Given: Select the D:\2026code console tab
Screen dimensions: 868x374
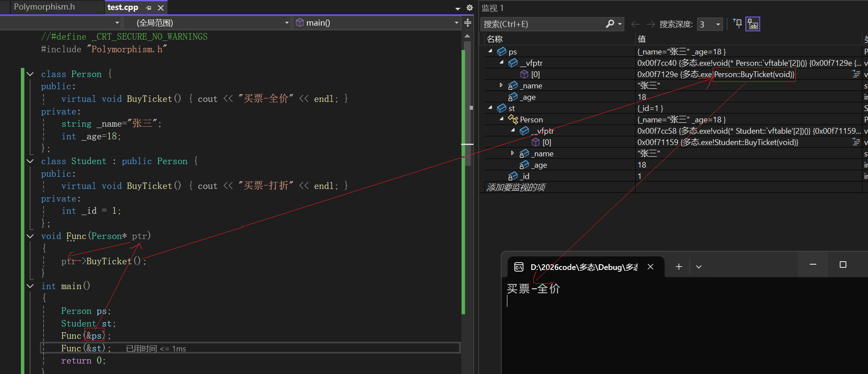Looking at the screenshot, I should (586, 267).
